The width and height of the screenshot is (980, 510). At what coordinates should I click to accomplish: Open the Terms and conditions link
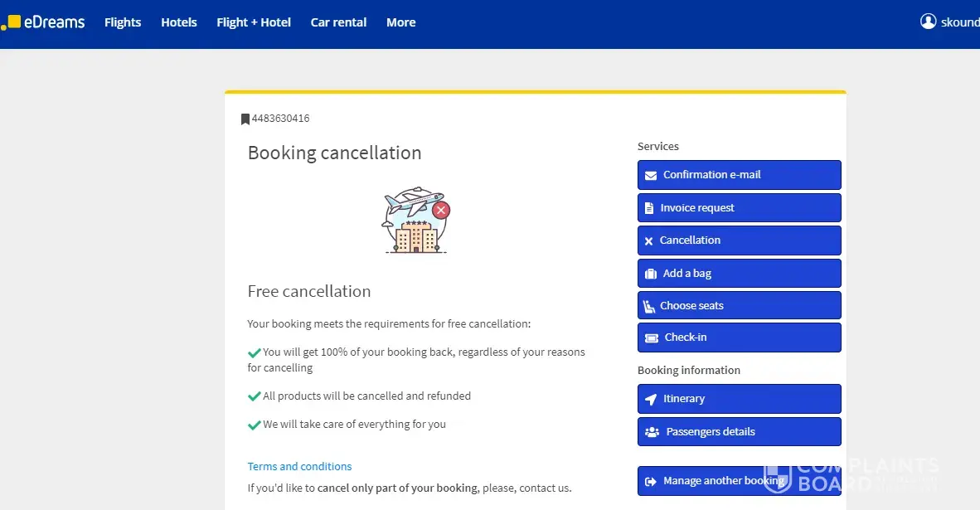299,467
